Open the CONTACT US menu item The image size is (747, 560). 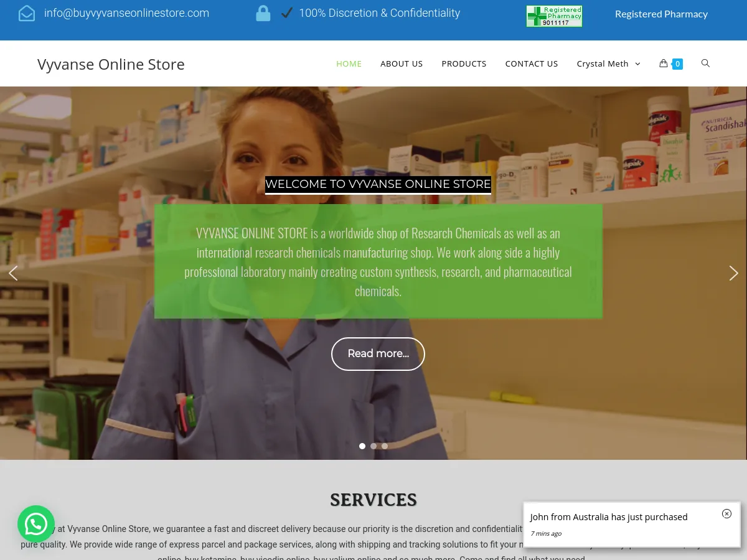(x=532, y=63)
